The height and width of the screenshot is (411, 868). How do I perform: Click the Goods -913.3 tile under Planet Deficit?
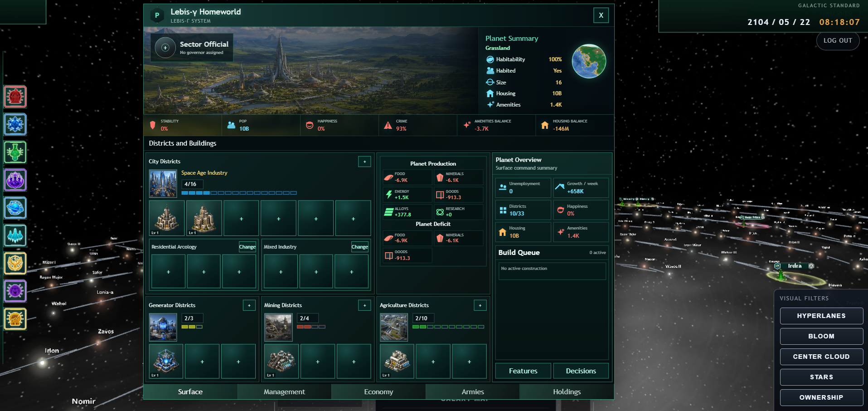pyautogui.click(x=407, y=255)
